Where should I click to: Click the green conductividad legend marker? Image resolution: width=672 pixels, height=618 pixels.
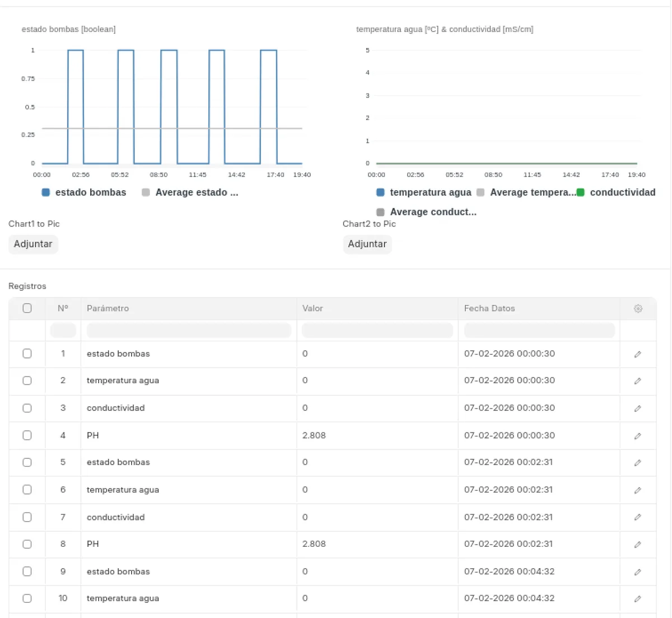pyautogui.click(x=580, y=192)
